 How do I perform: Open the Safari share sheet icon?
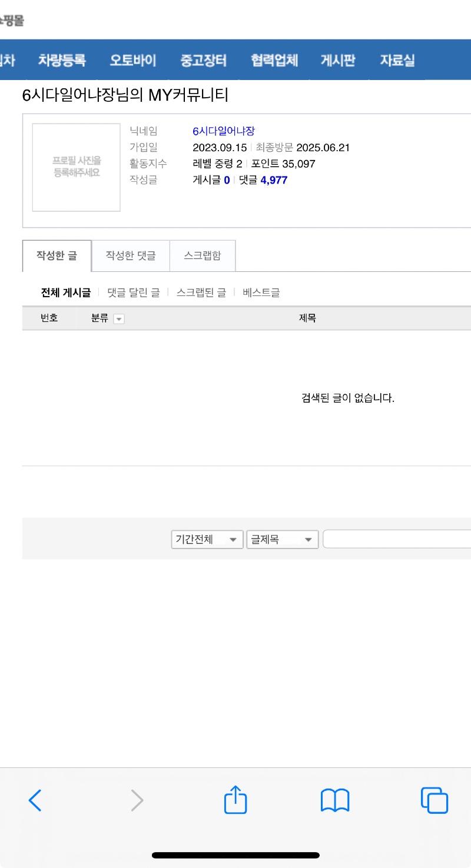coord(235,799)
